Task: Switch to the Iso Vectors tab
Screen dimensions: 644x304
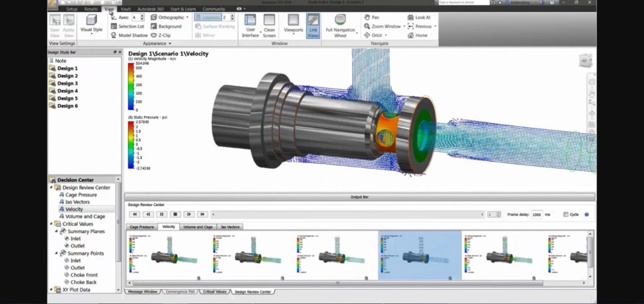Action: pyautogui.click(x=230, y=227)
